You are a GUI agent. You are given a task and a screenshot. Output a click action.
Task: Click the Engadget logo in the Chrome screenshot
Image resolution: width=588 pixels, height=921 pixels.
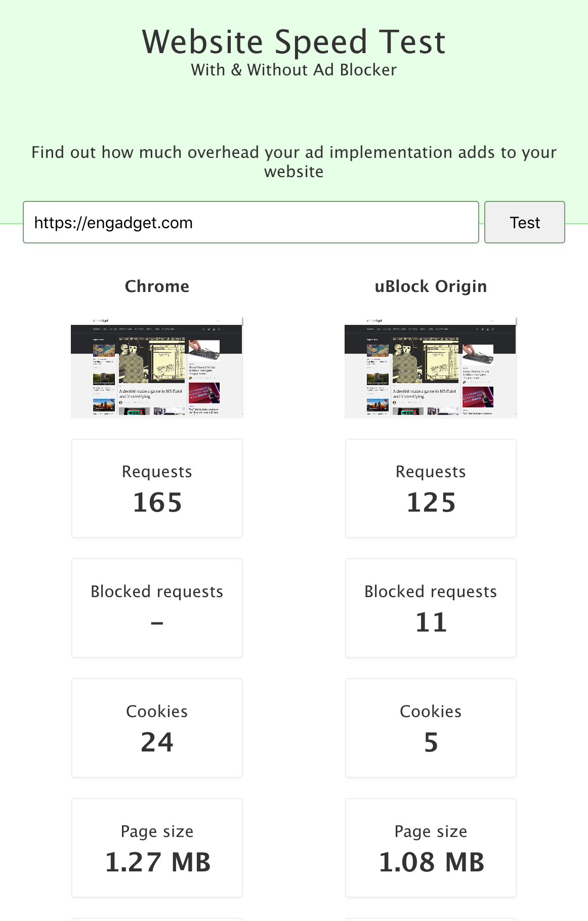pos(100,321)
